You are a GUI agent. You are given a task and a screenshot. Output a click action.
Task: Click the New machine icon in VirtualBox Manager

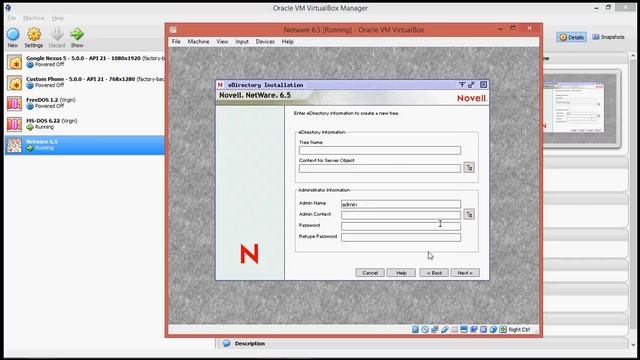pos(13,35)
